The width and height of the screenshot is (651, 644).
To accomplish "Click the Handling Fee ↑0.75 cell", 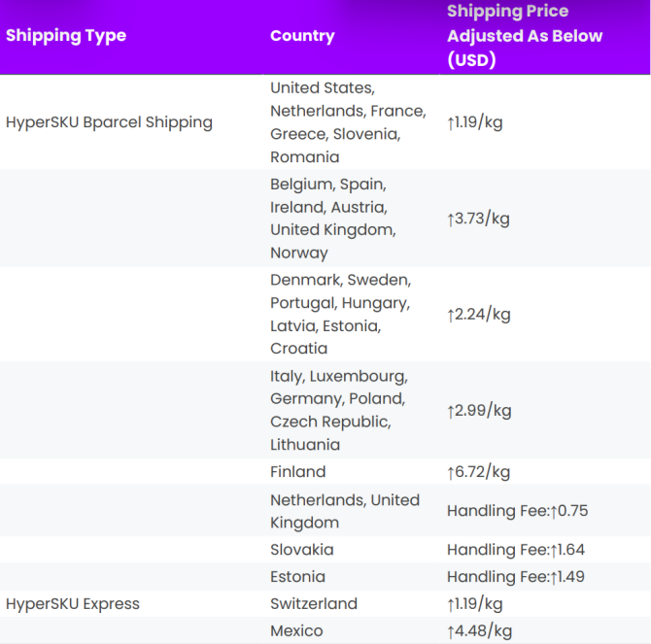I will 517,511.
